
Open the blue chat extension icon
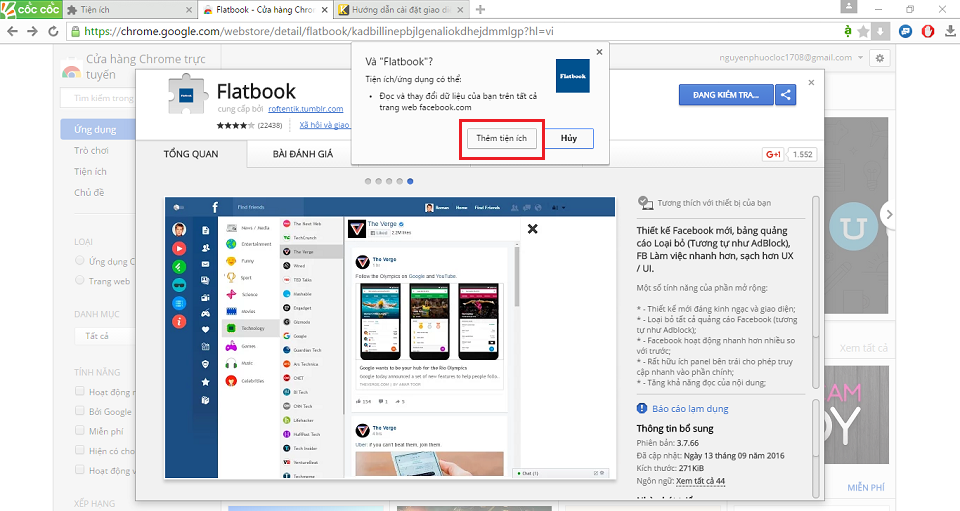[x=906, y=31]
